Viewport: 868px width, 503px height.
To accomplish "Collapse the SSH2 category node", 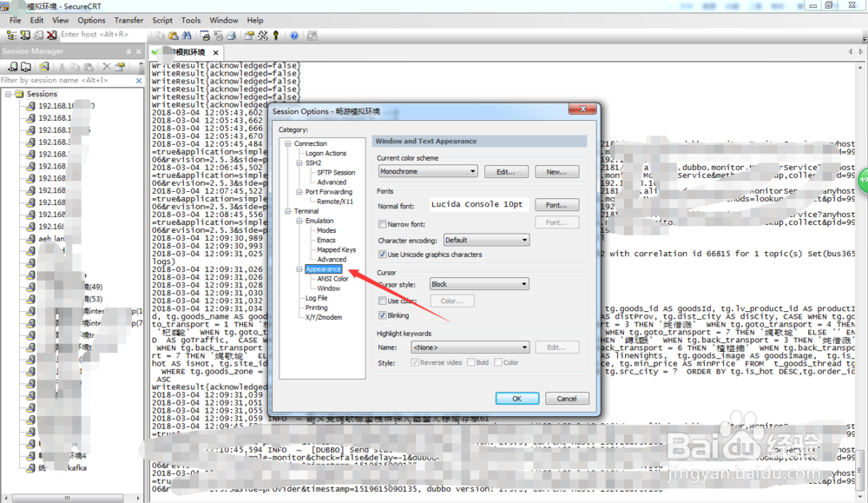I will (x=299, y=162).
